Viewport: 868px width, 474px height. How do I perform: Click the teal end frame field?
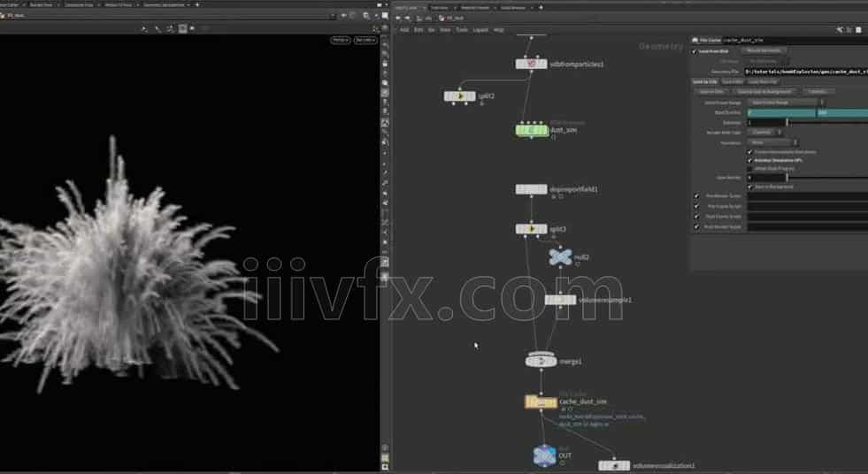point(842,113)
